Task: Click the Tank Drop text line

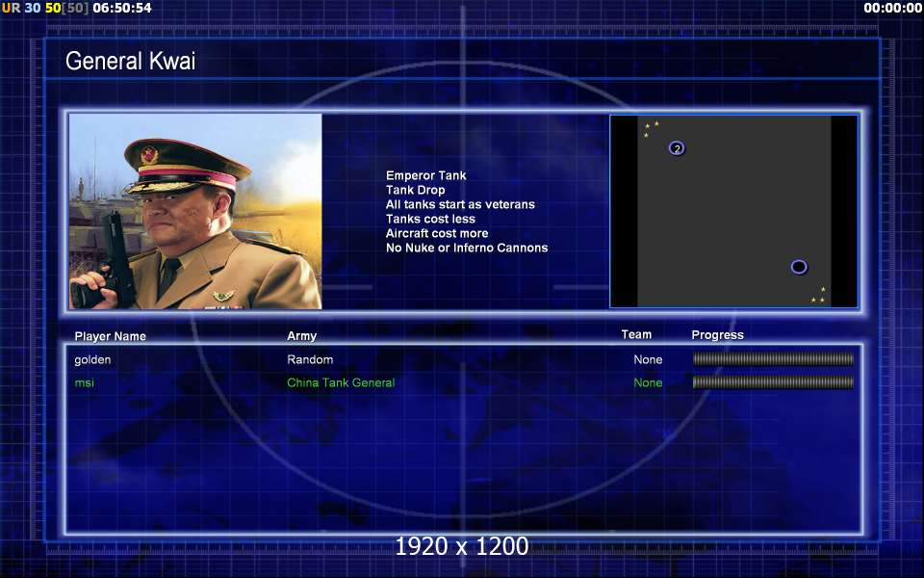Action: coord(416,190)
